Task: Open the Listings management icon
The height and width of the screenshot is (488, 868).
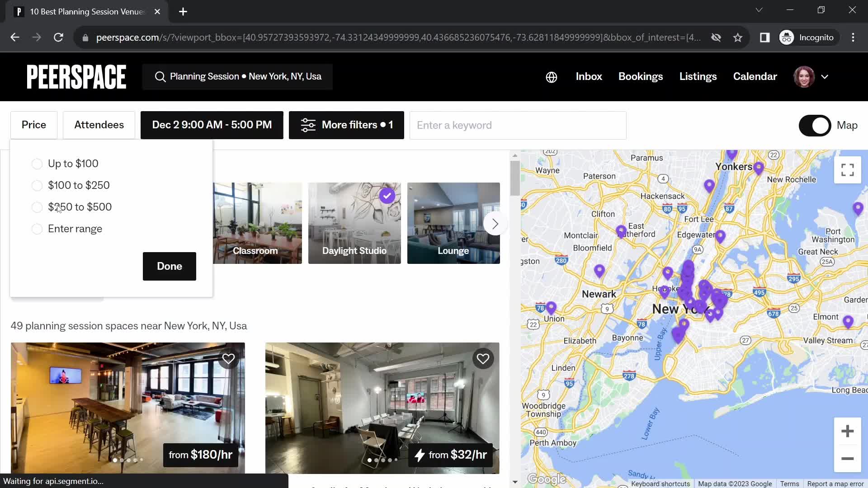Action: 698,76
